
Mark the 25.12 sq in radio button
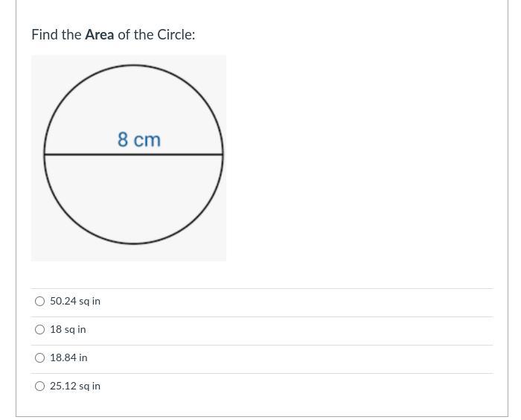(x=39, y=386)
